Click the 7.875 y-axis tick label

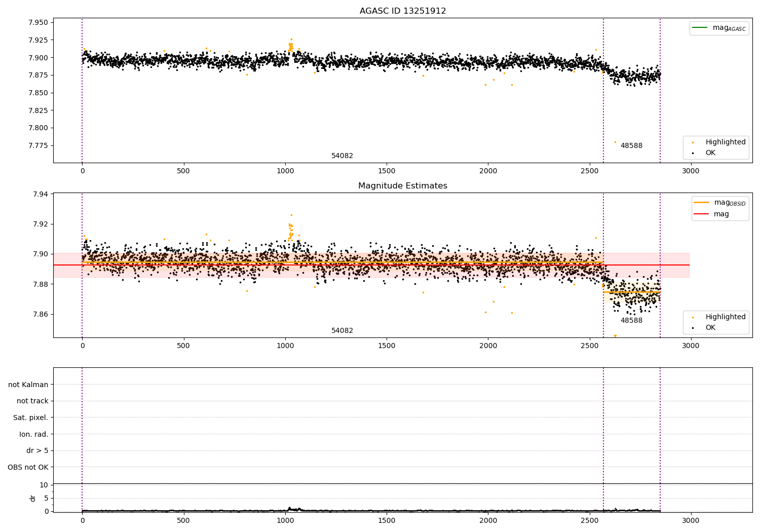tap(39, 75)
